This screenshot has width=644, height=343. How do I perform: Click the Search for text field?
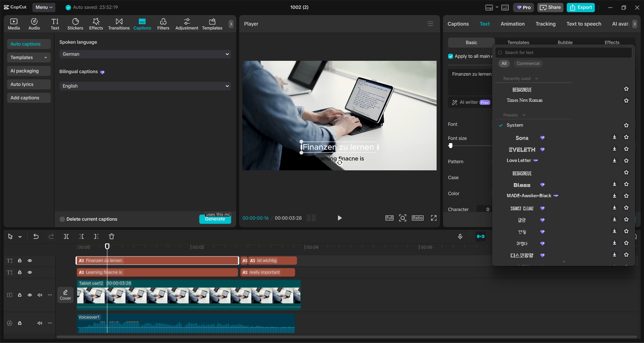(564, 53)
